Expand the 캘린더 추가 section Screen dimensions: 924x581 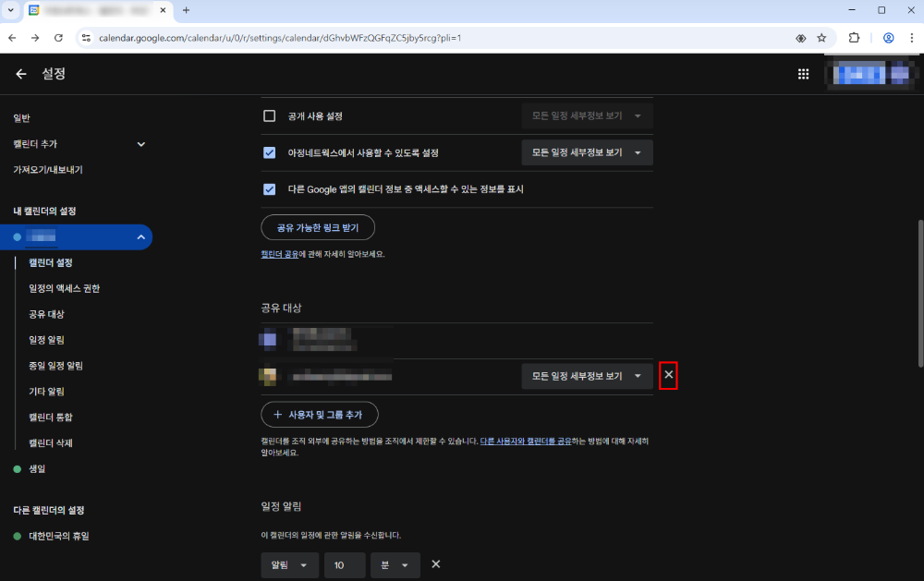(141, 144)
